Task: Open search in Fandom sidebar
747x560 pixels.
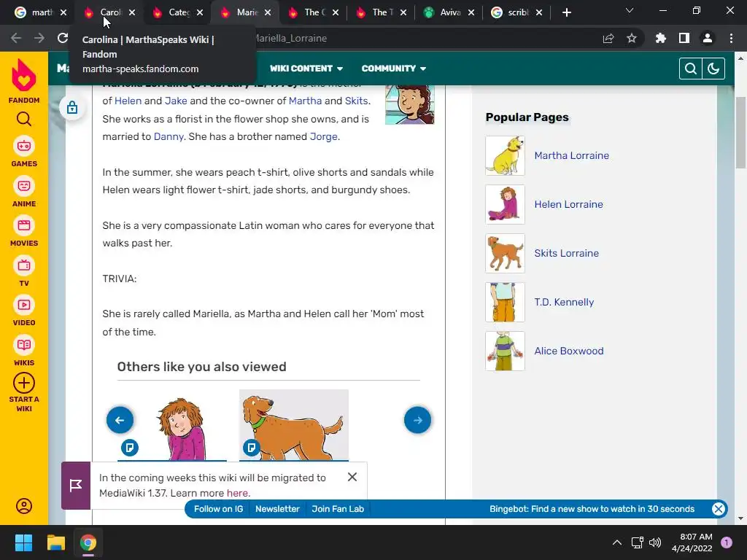Action: pyautogui.click(x=24, y=119)
